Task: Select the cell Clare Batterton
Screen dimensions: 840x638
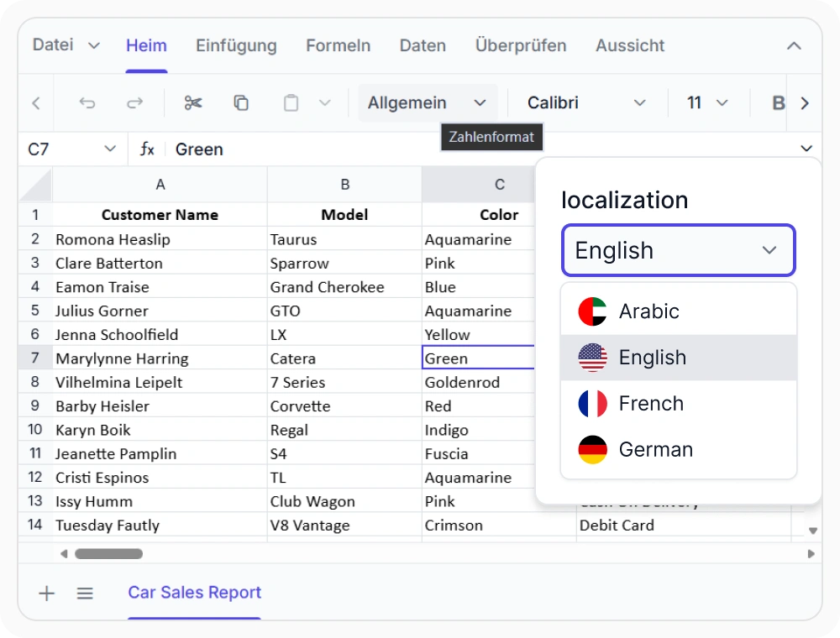Action: click(x=160, y=264)
